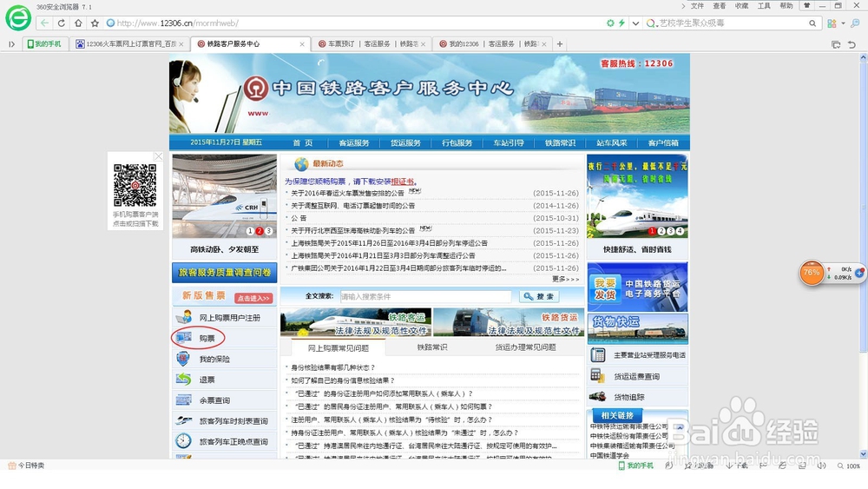The width and height of the screenshot is (868, 489).
Task: Select 客户信箱 in navigation bar
Action: (663, 143)
